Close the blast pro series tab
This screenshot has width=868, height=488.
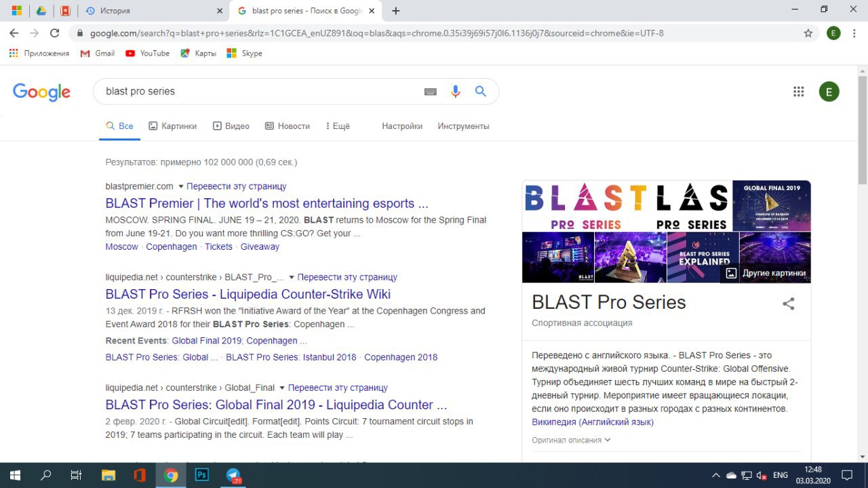point(372,11)
